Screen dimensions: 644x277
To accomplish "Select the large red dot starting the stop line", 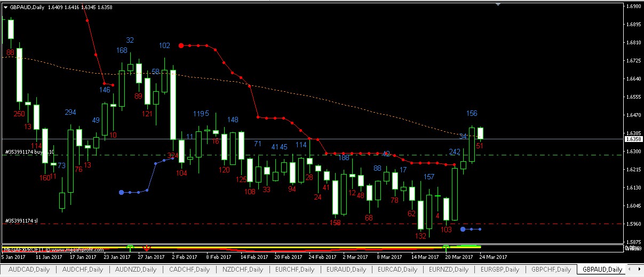I will pos(181,46).
